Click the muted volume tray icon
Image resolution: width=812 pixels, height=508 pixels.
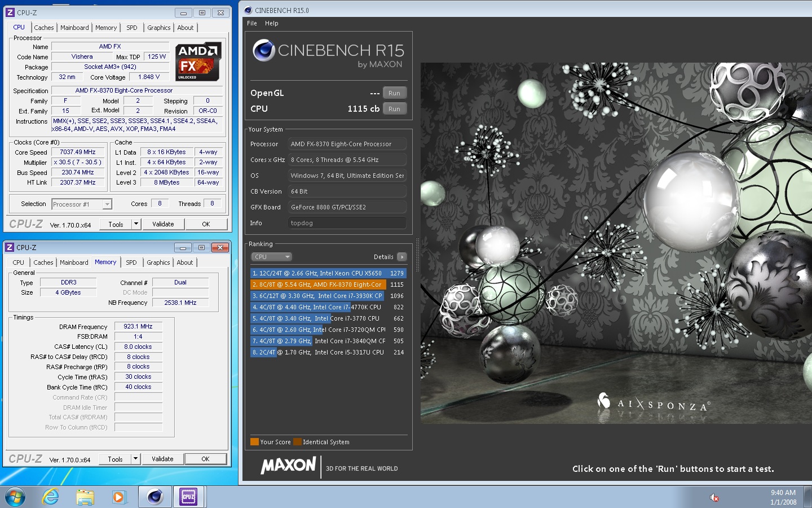714,497
